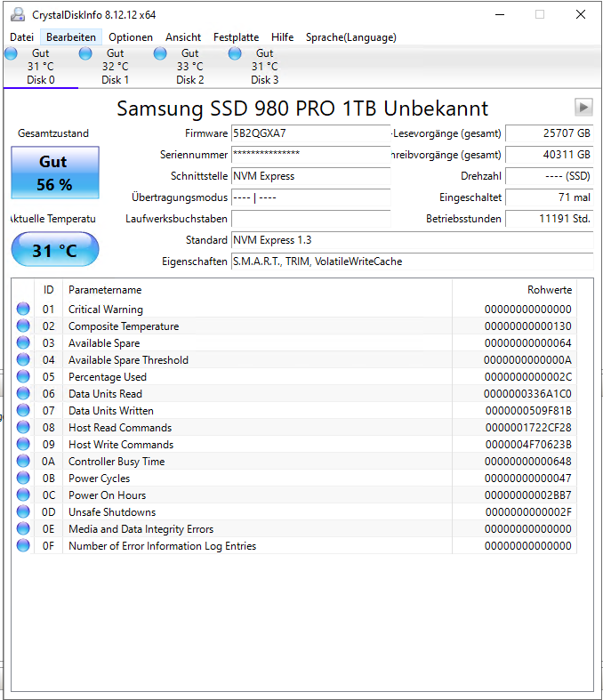Image resolution: width=603 pixels, height=700 pixels.
Task: Click status orb for Available Spare Threshold row
Action: click(x=23, y=360)
